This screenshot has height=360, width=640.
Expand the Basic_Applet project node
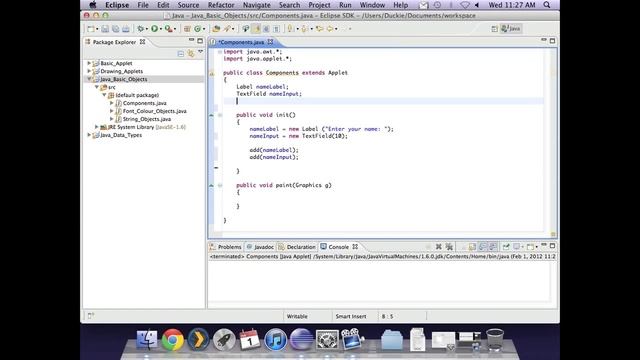tap(89, 63)
